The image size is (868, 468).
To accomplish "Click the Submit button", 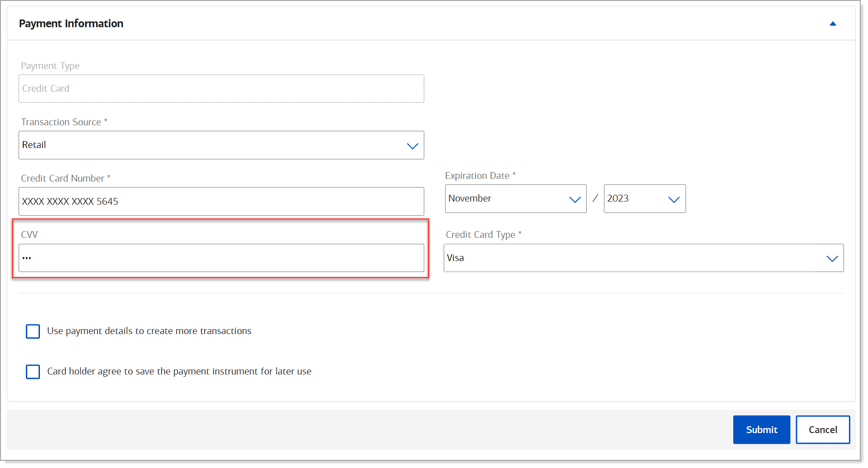I will [761, 430].
